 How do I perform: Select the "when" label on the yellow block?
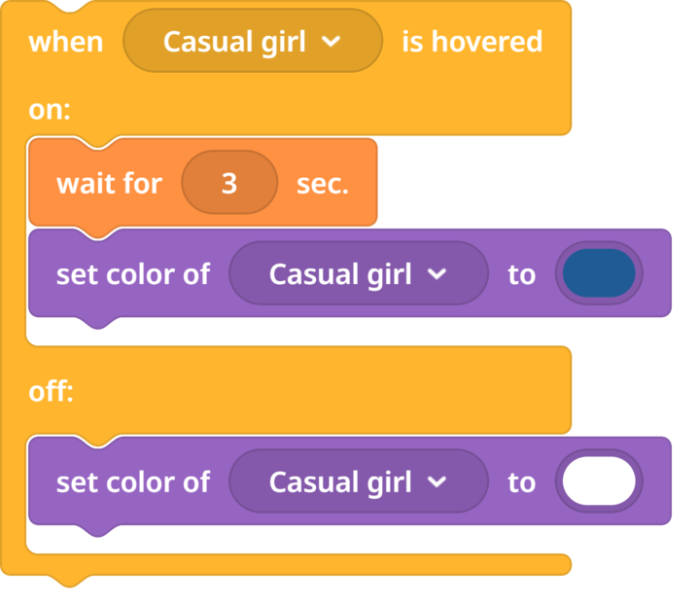point(66,42)
